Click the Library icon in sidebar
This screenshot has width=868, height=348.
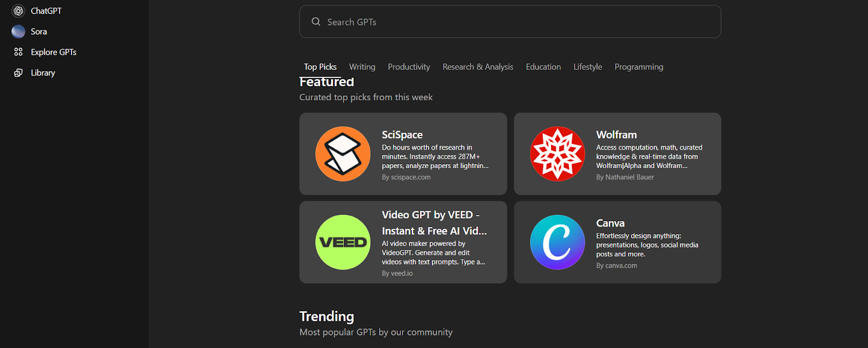(x=18, y=73)
